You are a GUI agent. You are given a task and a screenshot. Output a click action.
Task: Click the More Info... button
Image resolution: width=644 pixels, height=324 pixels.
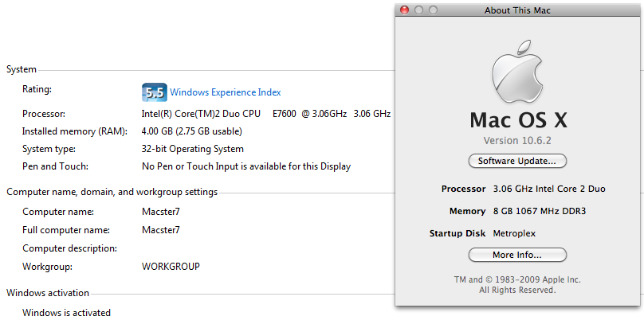[x=517, y=255]
